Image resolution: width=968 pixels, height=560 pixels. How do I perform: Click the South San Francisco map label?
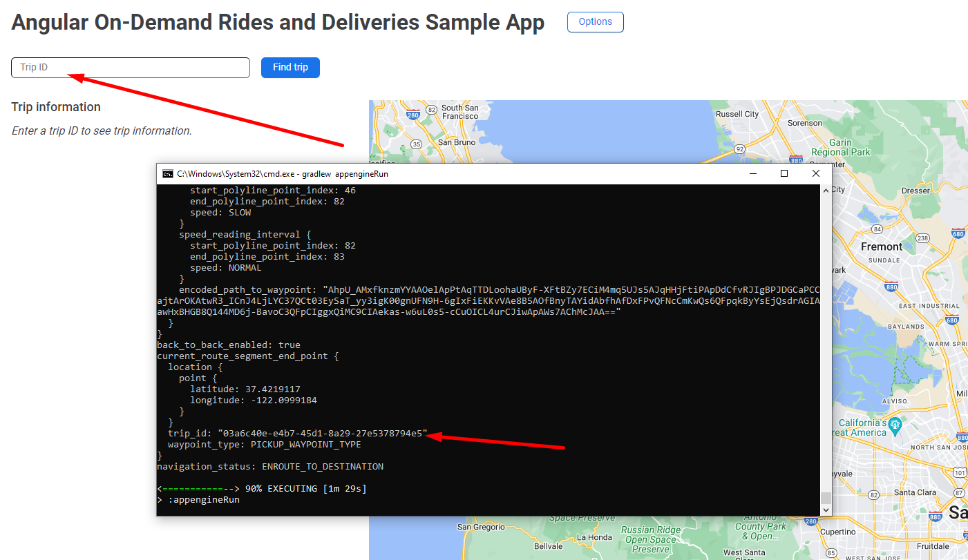coord(460,112)
